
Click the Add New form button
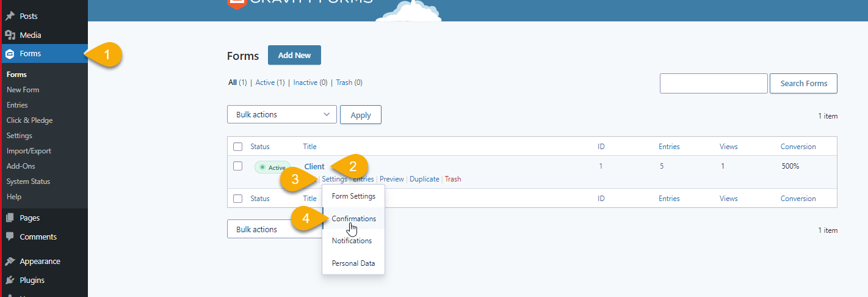click(x=294, y=55)
